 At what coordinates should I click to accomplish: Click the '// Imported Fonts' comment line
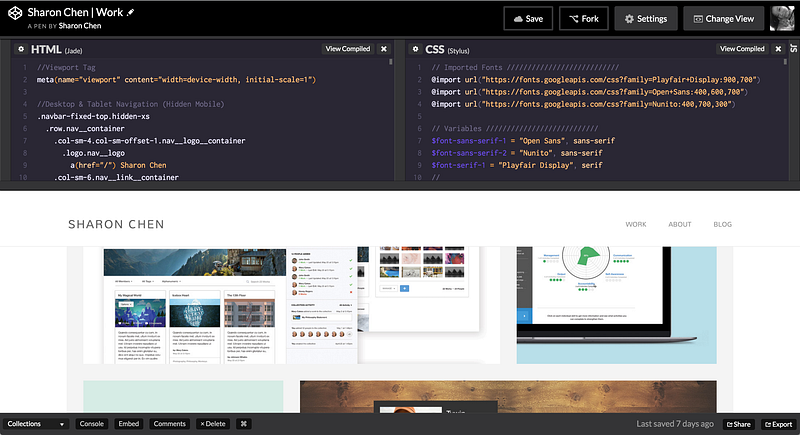click(x=525, y=67)
